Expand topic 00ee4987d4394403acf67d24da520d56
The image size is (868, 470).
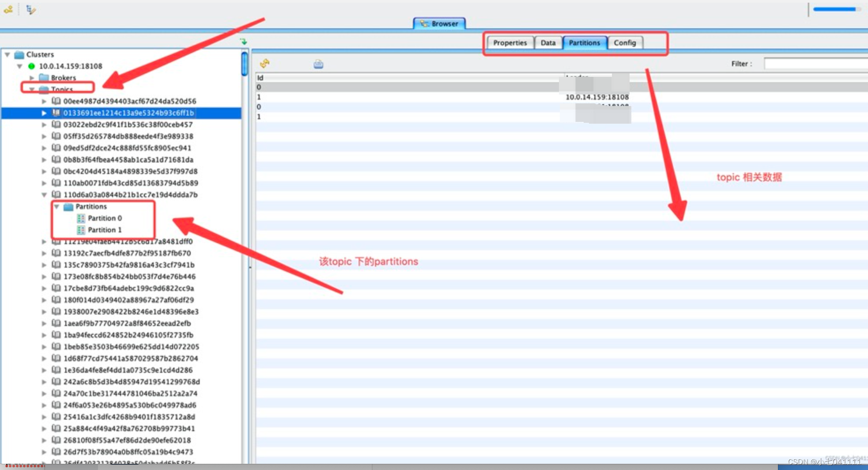pyautogui.click(x=44, y=101)
